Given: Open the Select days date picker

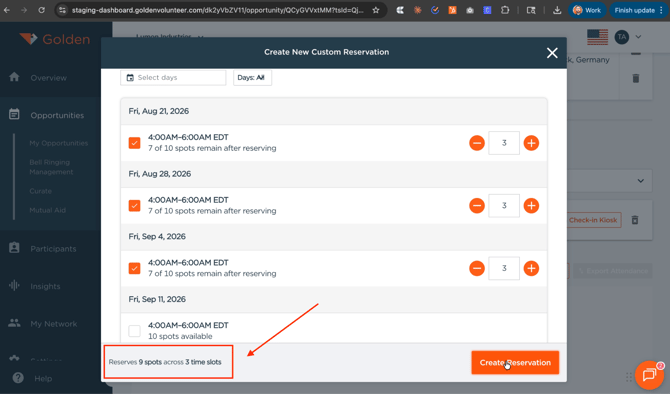Looking at the screenshot, I should (173, 77).
